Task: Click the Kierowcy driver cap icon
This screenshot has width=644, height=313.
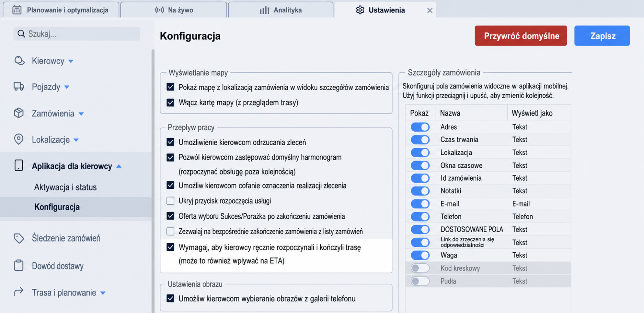Action: click(19, 61)
